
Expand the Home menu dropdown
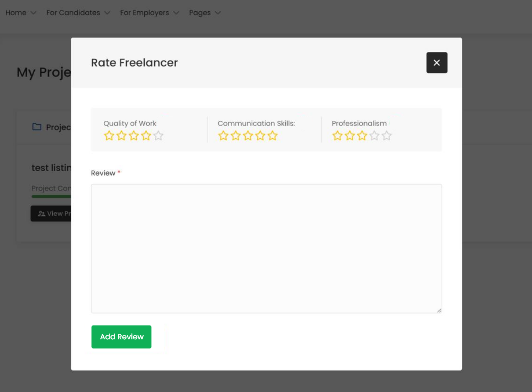tap(21, 13)
